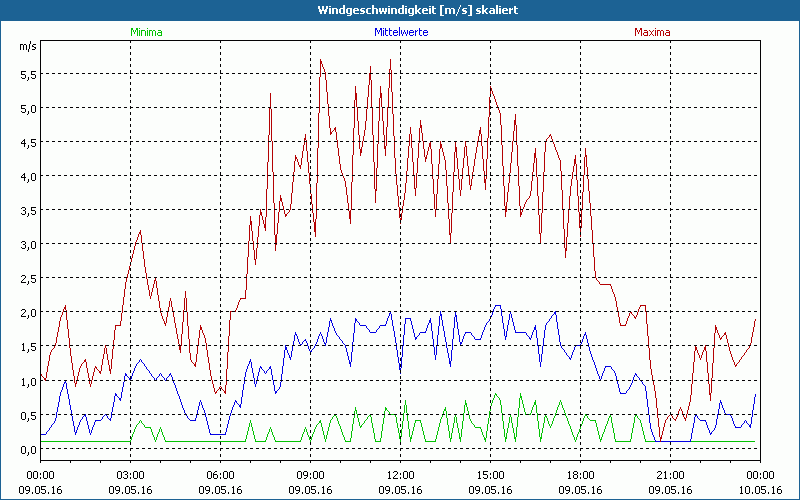The width and height of the screenshot is (800, 500).
Task: Click the 4,5 y-axis value label
Action: click(x=27, y=143)
